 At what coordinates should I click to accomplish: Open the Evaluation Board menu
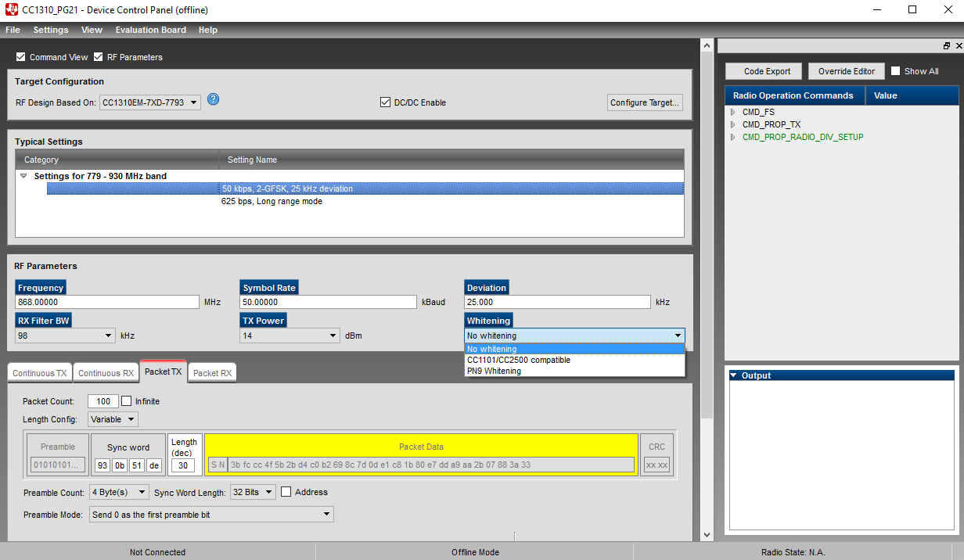(151, 30)
